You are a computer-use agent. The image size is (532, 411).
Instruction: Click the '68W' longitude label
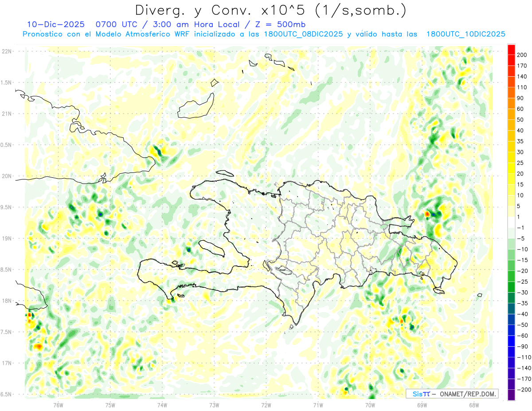pos(473,405)
